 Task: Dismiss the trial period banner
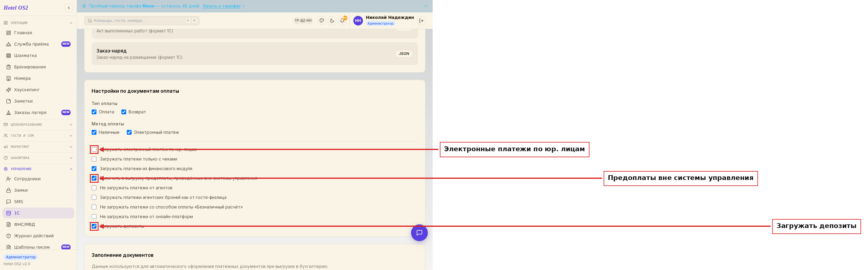click(425, 6)
